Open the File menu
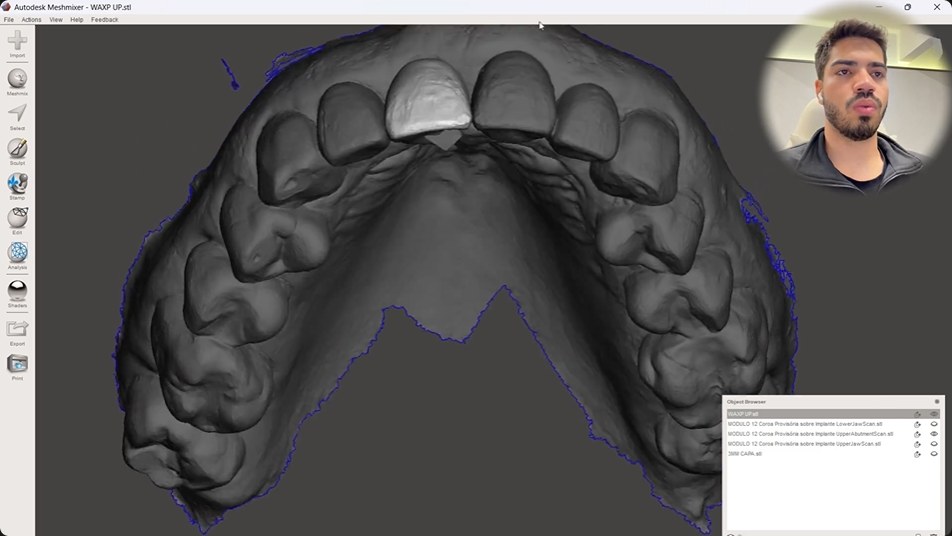The height and width of the screenshot is (536, 952). tap(8, 19)
